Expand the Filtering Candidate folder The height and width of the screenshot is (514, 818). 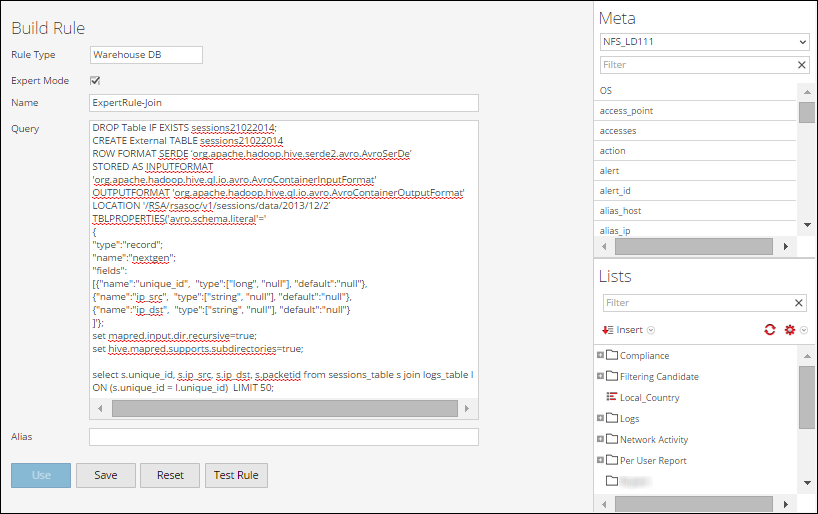tap(600, 376)
